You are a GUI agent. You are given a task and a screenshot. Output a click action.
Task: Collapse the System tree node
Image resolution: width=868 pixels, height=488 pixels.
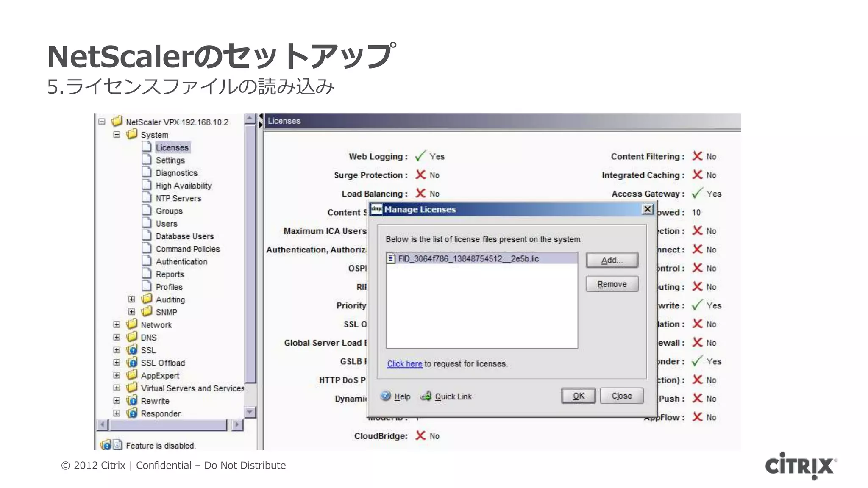(x=117, y=135)
